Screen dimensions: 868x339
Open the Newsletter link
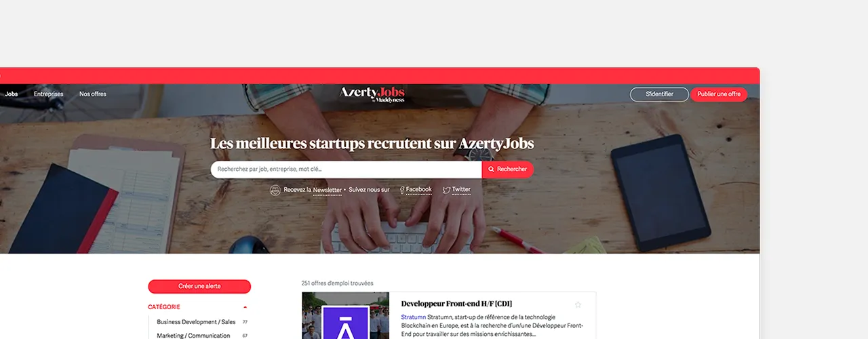tap(328, 191)
